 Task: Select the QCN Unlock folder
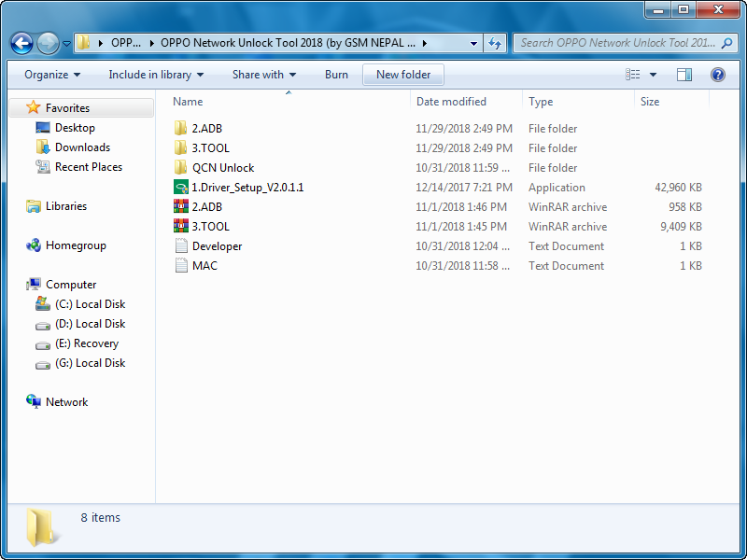pyautogui.click(x=223, y=168)
